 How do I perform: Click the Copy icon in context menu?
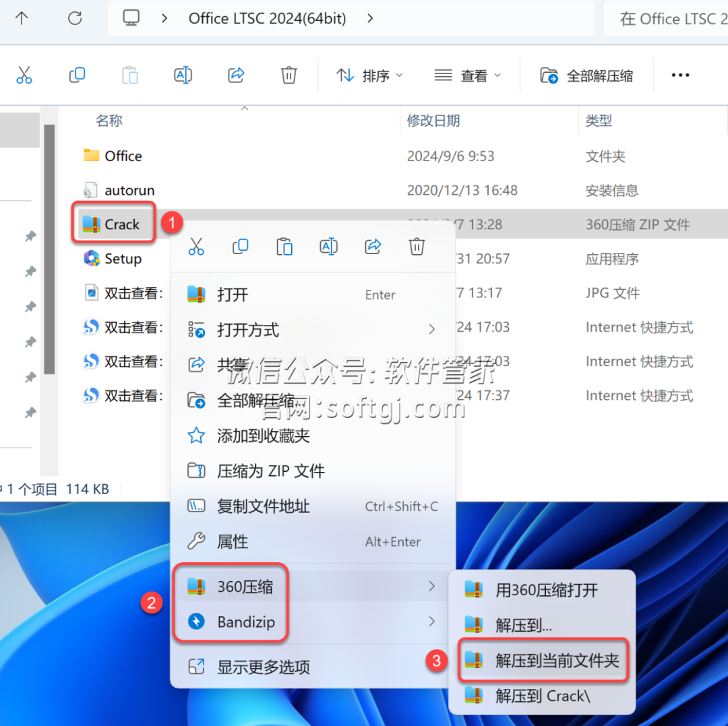tap(240, 247)
